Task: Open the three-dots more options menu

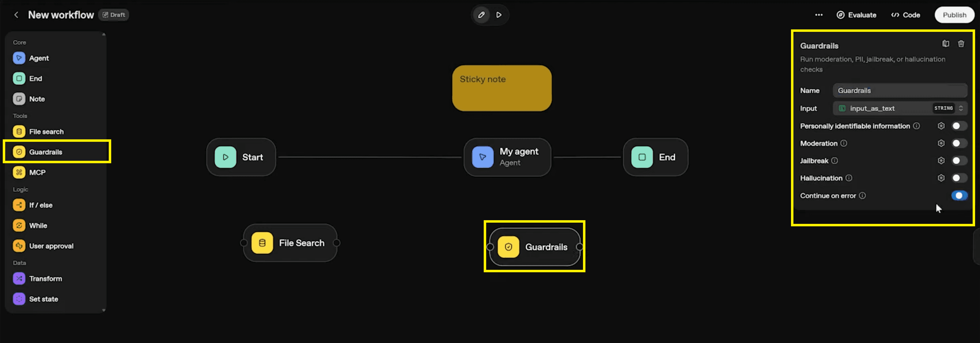Action: point(819,15)
